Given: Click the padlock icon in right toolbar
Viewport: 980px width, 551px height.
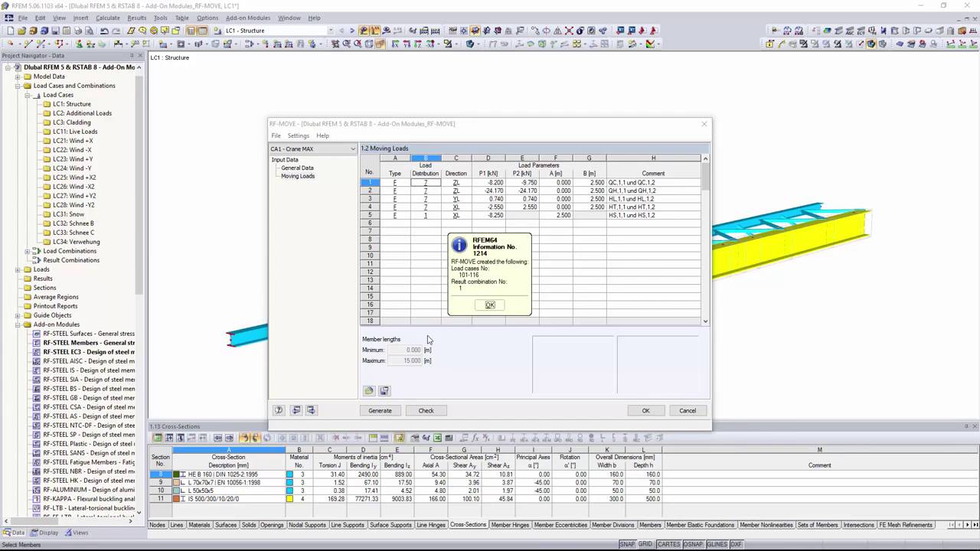Looking at the screenshot, I should point(769,44).
